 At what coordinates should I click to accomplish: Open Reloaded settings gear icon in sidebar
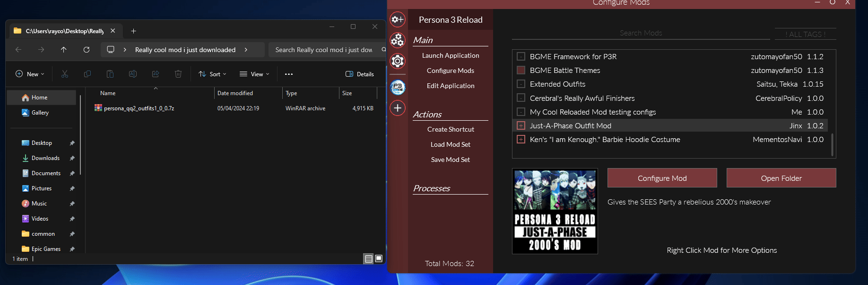click(x=398, y=61)
